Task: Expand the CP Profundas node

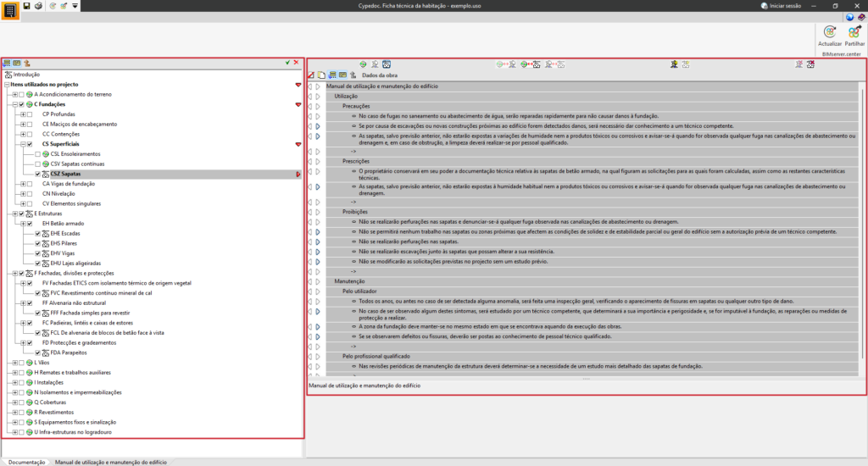Action: click(x=23, y=114)
